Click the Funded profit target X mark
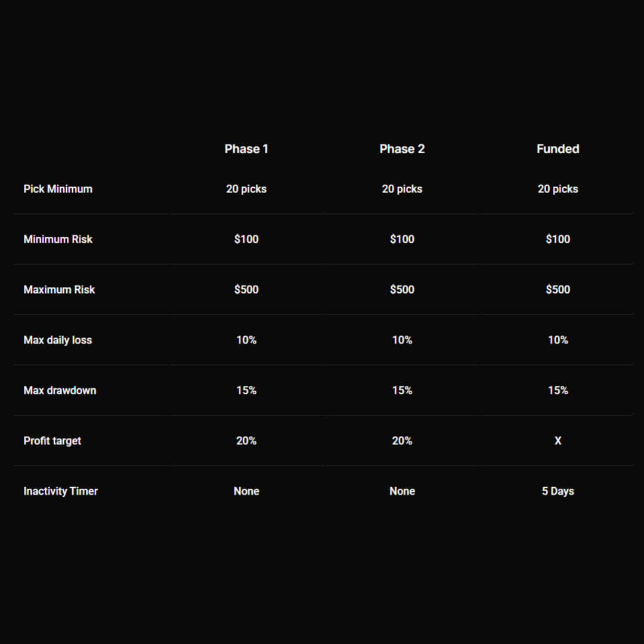The width and height of the screenshot is (644, 644). [558, 441]
